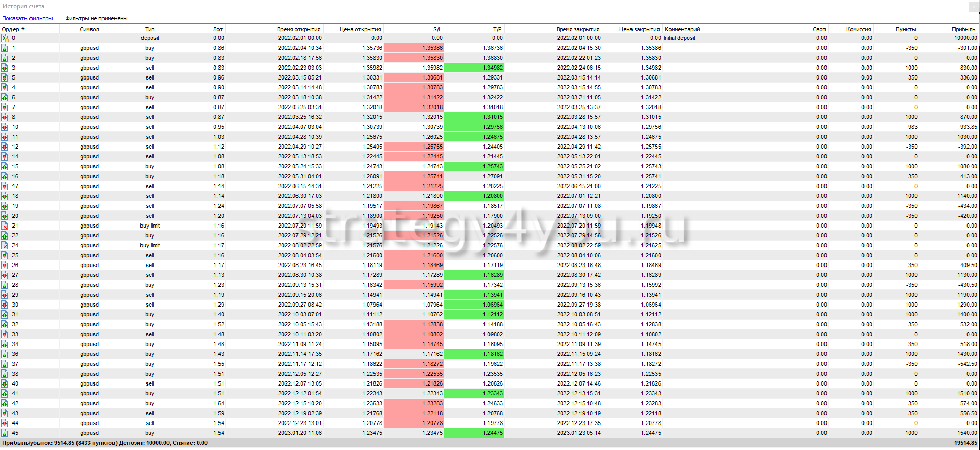Sort by the 'Ордер #' column header

coord(14,29)
